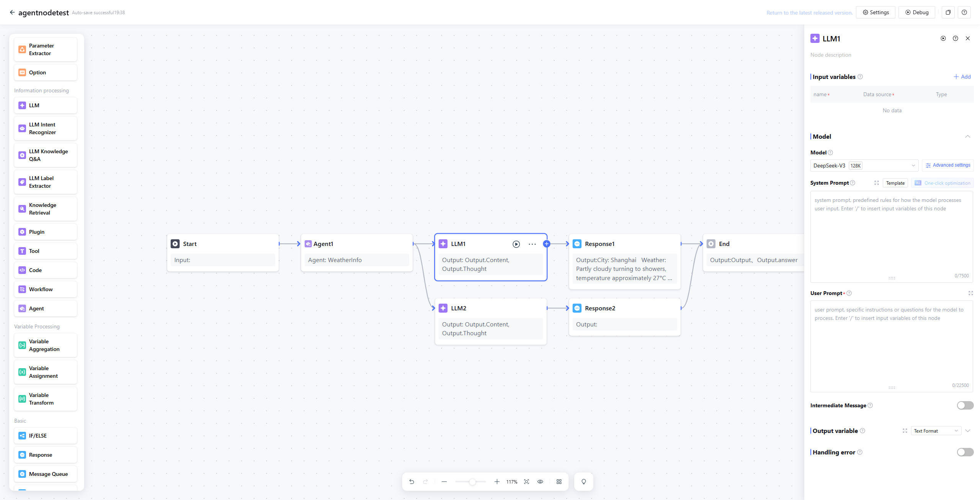The image size is (980, 500).
Task: Open the Text Format output dropdown
Action: click(x=936, y=431)
